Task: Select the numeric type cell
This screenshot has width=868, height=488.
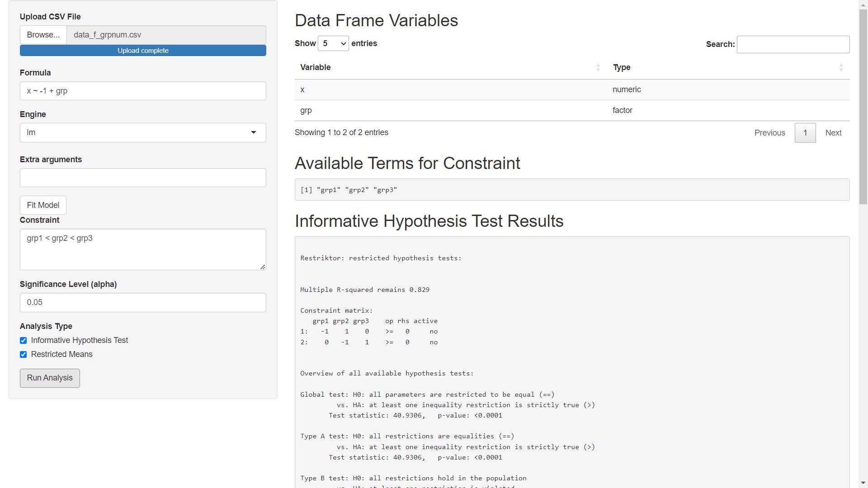Action: pos(728,90)
